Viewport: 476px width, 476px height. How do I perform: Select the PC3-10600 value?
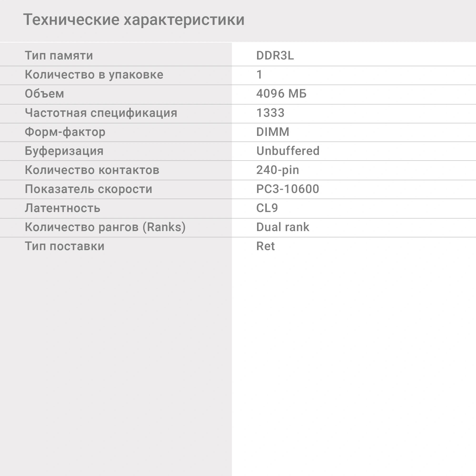coord(288,189)
